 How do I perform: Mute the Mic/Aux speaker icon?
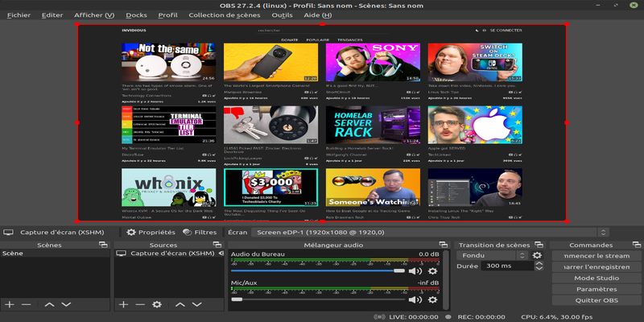click(x=415, y=299)
